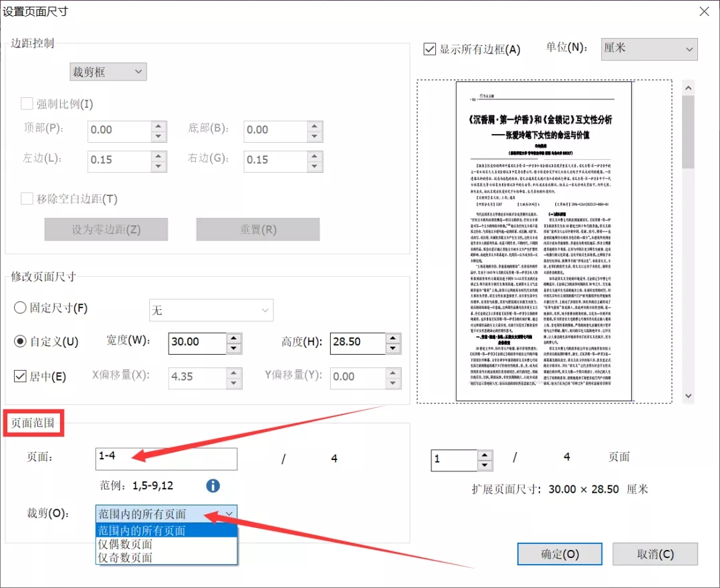This screenshot has width=720, height=588.
Task: Open the 裁剪框 crop box dropdown
Action: point(107,71)
